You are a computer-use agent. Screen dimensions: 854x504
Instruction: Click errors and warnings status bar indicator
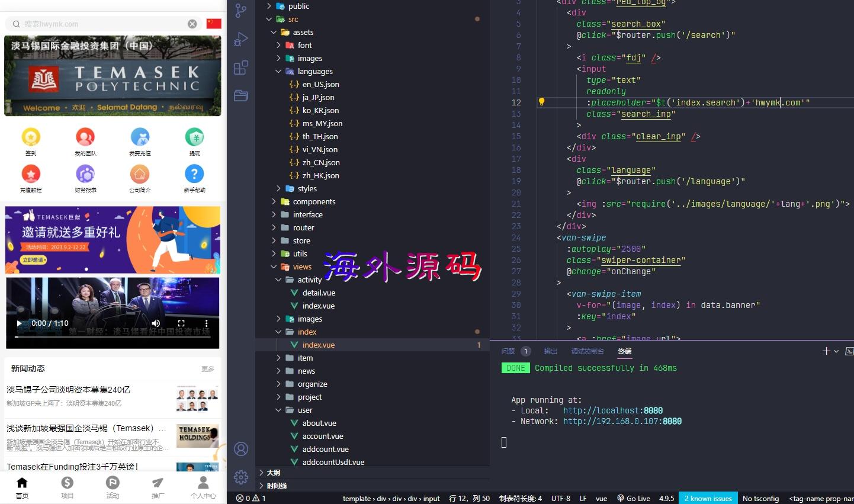251,498
